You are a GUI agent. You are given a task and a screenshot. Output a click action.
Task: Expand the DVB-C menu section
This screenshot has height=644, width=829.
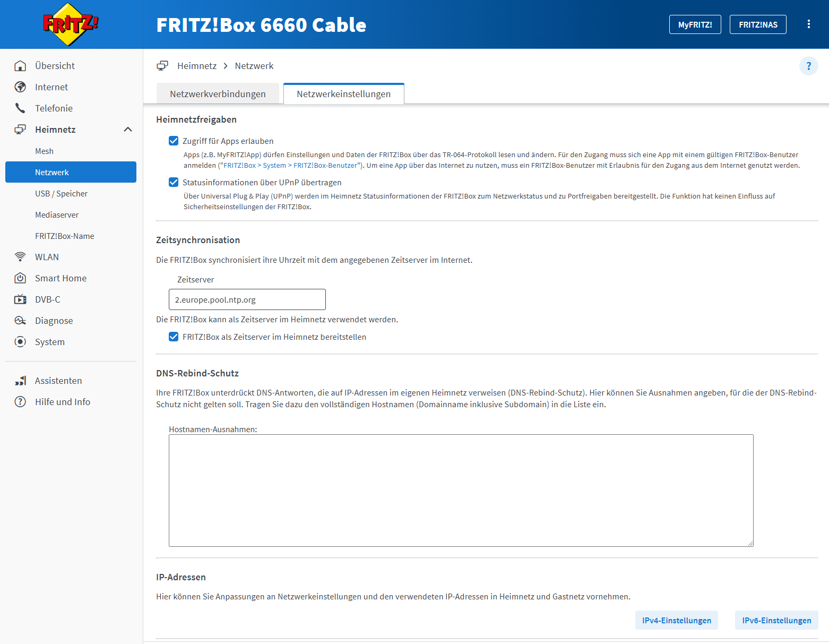(x=48, y=299)
